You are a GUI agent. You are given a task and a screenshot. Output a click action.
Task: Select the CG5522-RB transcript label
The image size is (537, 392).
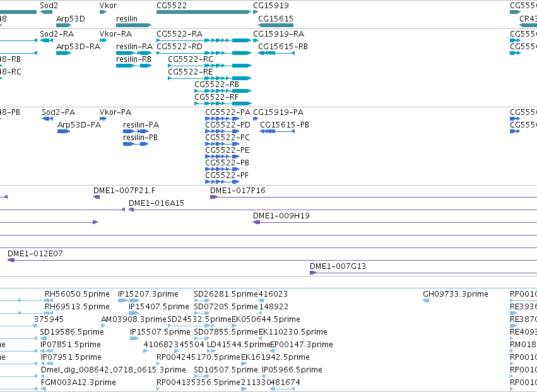pyautogui.click(x=217, y=85)
